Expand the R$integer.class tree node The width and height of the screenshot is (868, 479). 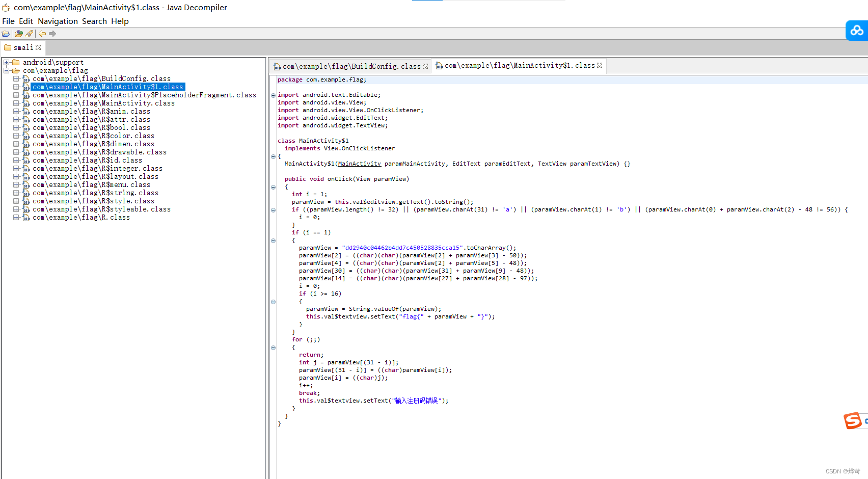point(16,168)
